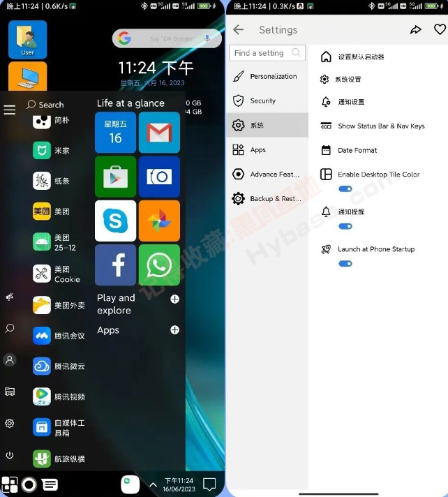The width and height of the screenshot is (448, 497).
Task: Toggle the 通知提醒 switch
Action: (x=345, y=226)
